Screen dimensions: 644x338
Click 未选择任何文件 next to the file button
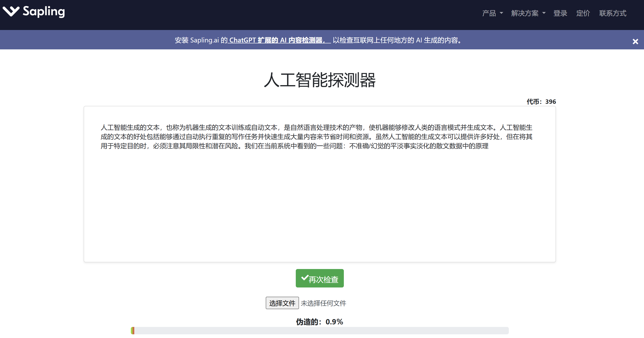click(323, 303)
